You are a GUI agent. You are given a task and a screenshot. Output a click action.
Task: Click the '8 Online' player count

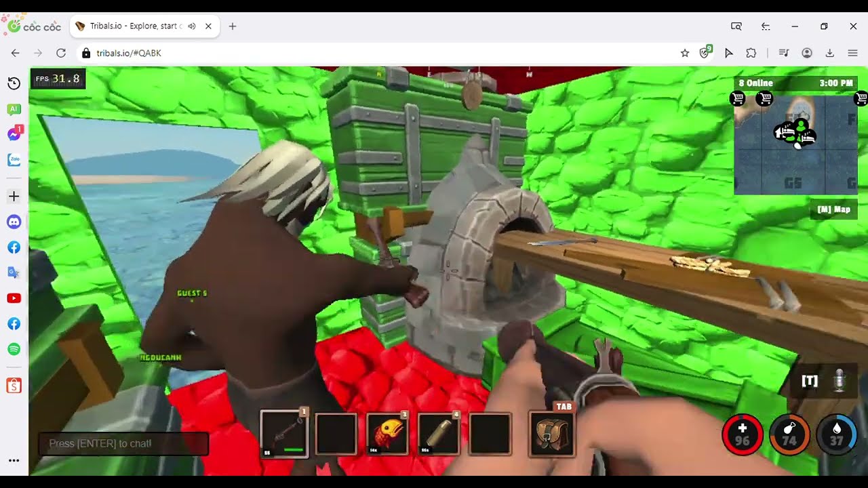(755, 83)
